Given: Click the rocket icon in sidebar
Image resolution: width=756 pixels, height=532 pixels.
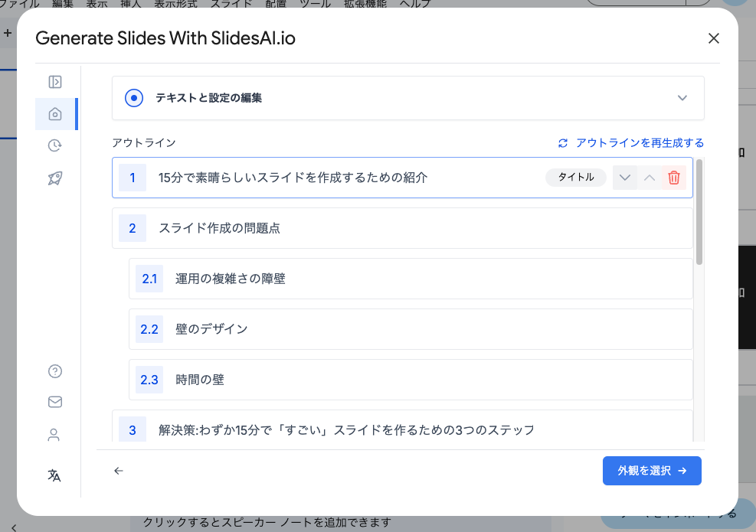Looking at the screenshot, I should [x=54, y=178].
